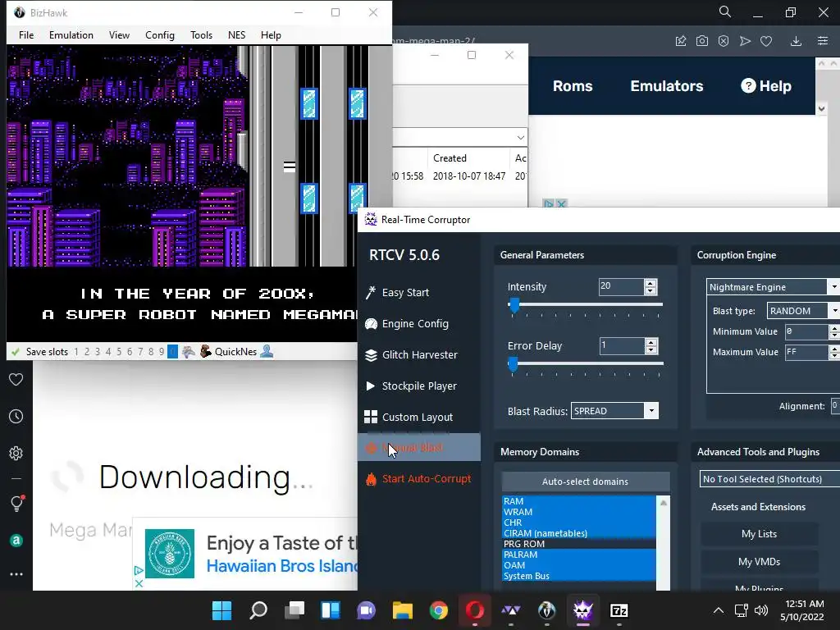Screen dimensions: 840x630
Task: Open the lightbulb icon in the browser sidebar
Action: 16,503
